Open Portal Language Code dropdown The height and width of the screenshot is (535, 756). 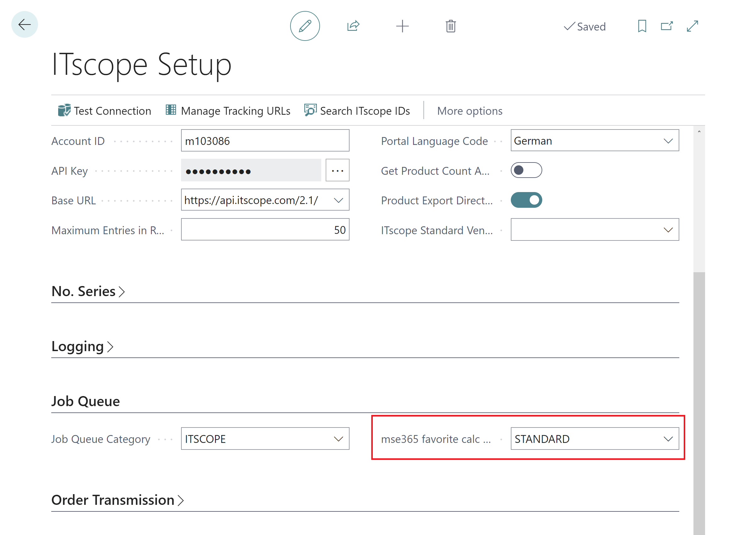668,141
